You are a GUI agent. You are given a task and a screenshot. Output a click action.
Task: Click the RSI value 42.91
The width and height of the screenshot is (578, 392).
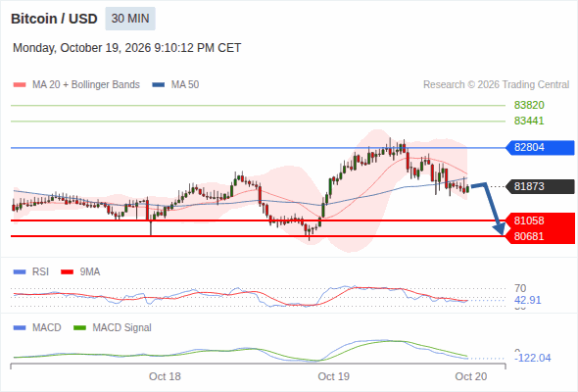point(528,300)
